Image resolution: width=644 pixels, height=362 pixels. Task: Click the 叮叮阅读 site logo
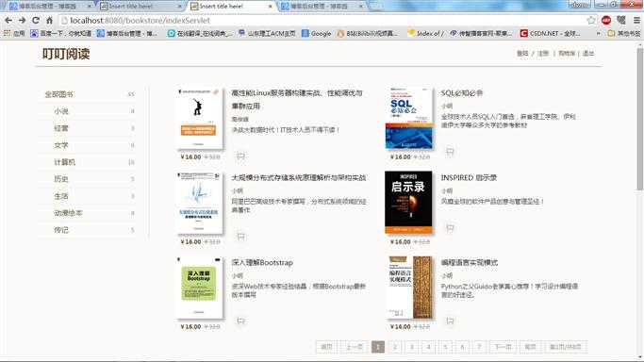tap(66, 54)
